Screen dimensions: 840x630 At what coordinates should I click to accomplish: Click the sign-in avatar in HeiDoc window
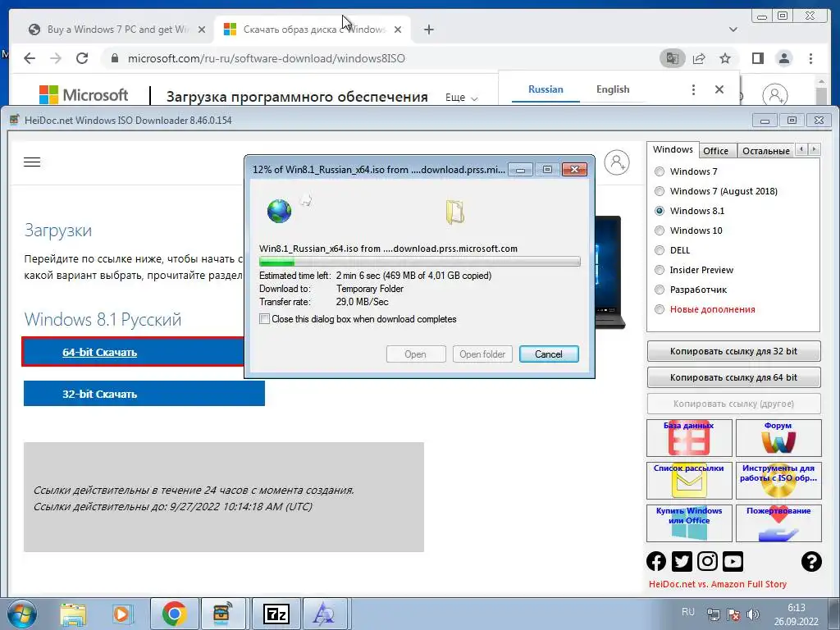[x=617, y=162]
